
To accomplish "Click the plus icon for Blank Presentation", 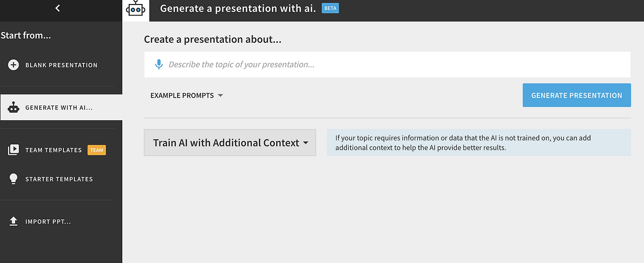I will [14, 65].
